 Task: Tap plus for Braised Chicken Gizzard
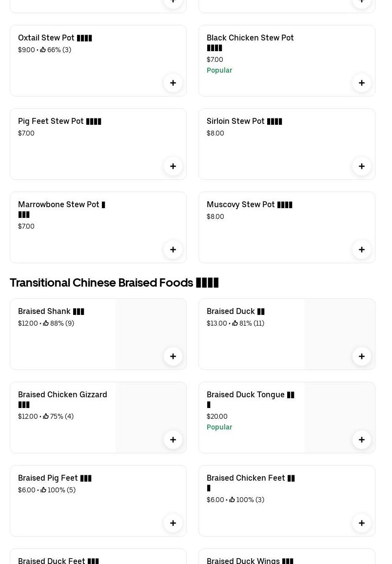point(173,440)
